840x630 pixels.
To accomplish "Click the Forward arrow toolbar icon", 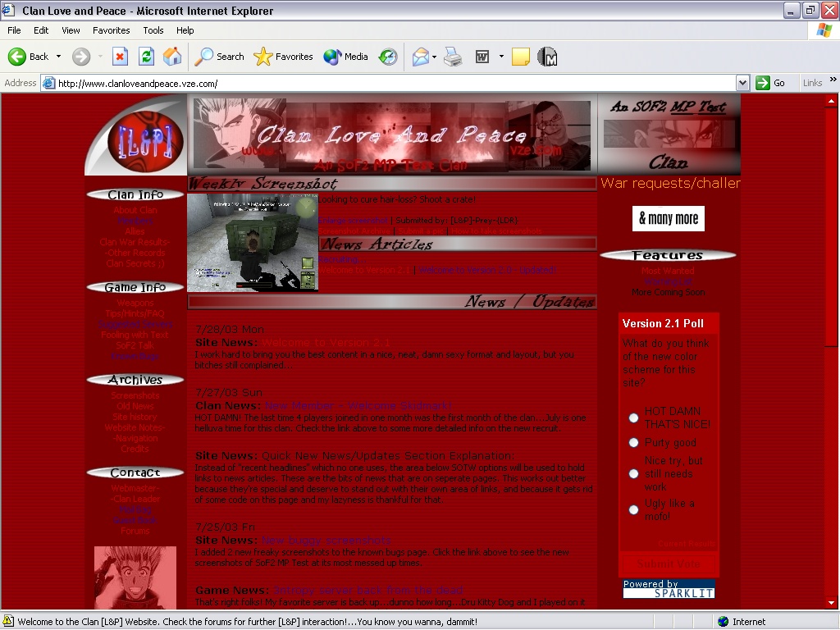I will coord(81,57).
